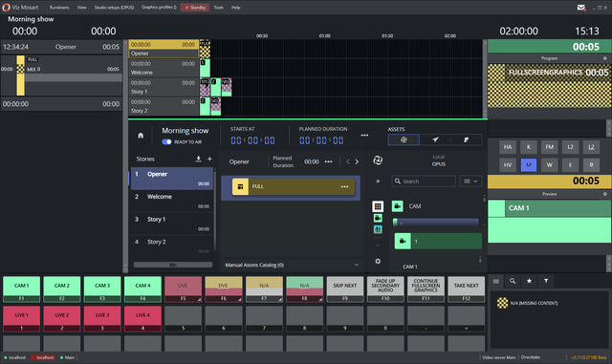This screenshot has height=364, width=612.
Task: Open the assets settings gear icon
Action: 378,261
